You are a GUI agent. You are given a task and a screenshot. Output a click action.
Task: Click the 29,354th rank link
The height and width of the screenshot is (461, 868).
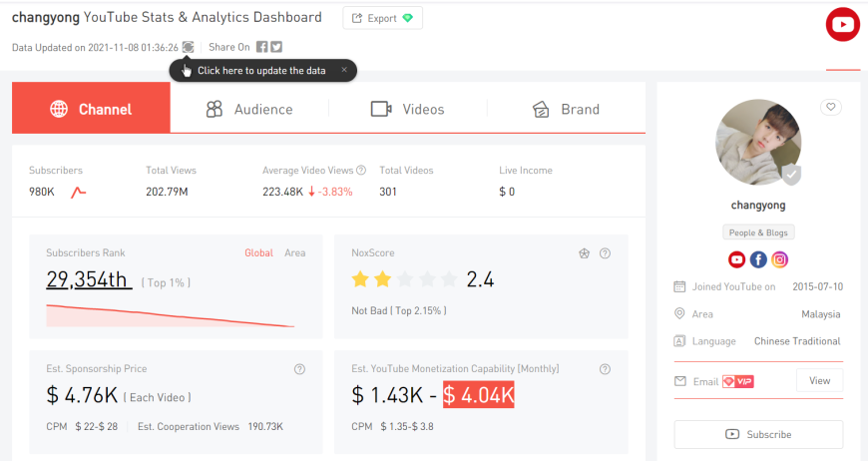pos(89,279)
